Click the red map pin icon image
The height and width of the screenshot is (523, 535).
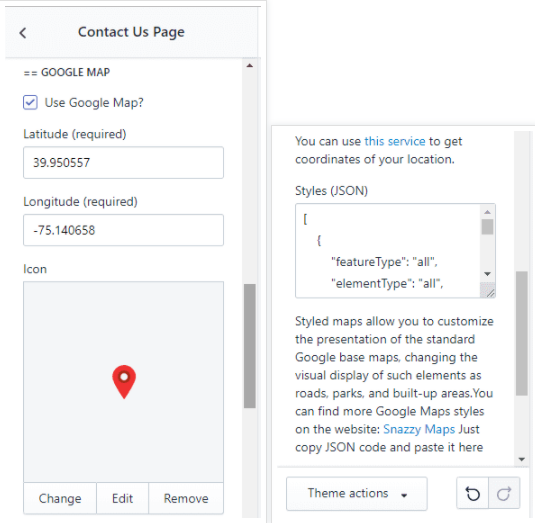click(124, 382)
